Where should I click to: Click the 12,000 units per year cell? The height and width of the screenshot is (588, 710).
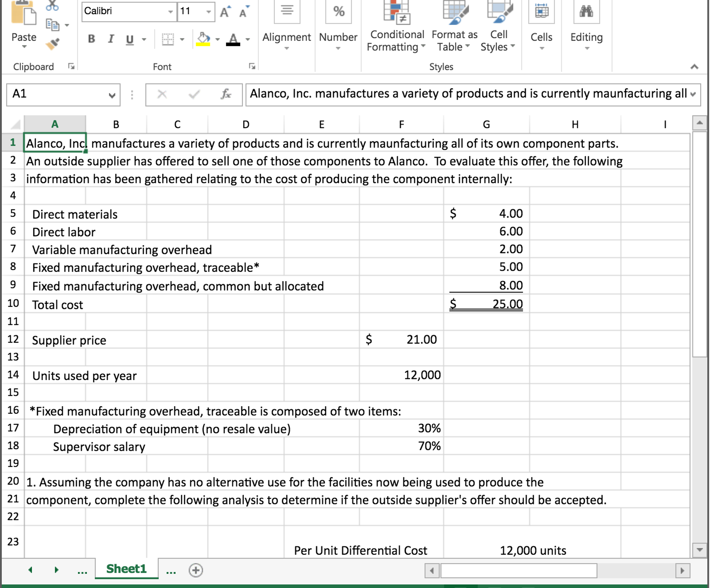click(402, 375)
